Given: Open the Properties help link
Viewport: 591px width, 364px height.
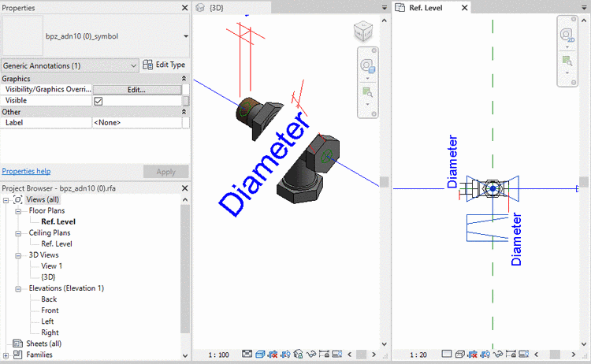Looking at the screenshot, I should [x=26, y=171].
